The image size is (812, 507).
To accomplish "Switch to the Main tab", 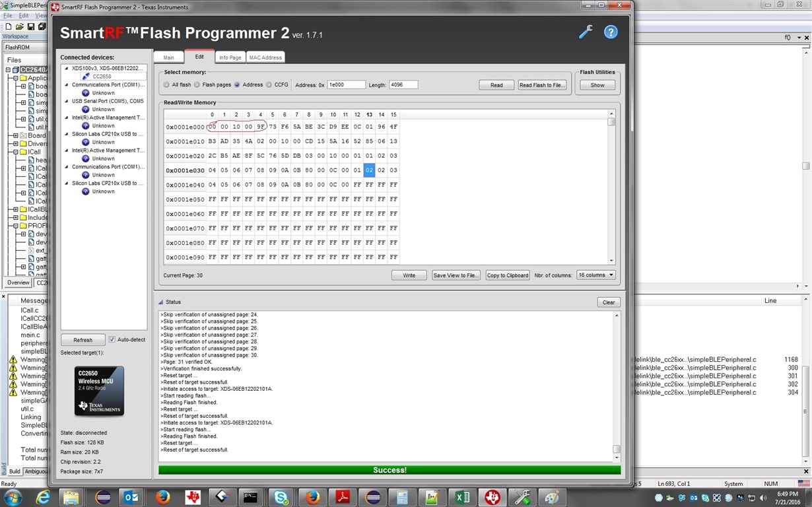I will (169, 57).
